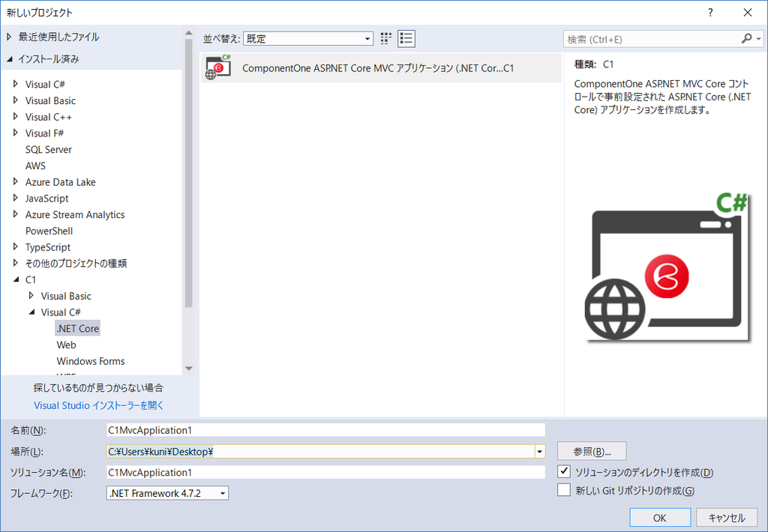Close the 新しいプロジェクト dialog
Viewport: 768px width, 532px height.
[748, 12]
